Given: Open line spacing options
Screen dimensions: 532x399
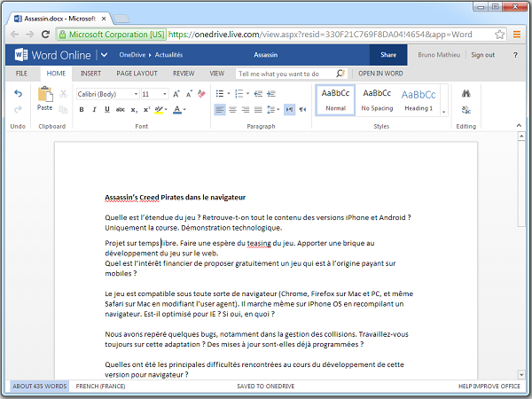Looking at the screenshot, I should (x=273, y=110).
